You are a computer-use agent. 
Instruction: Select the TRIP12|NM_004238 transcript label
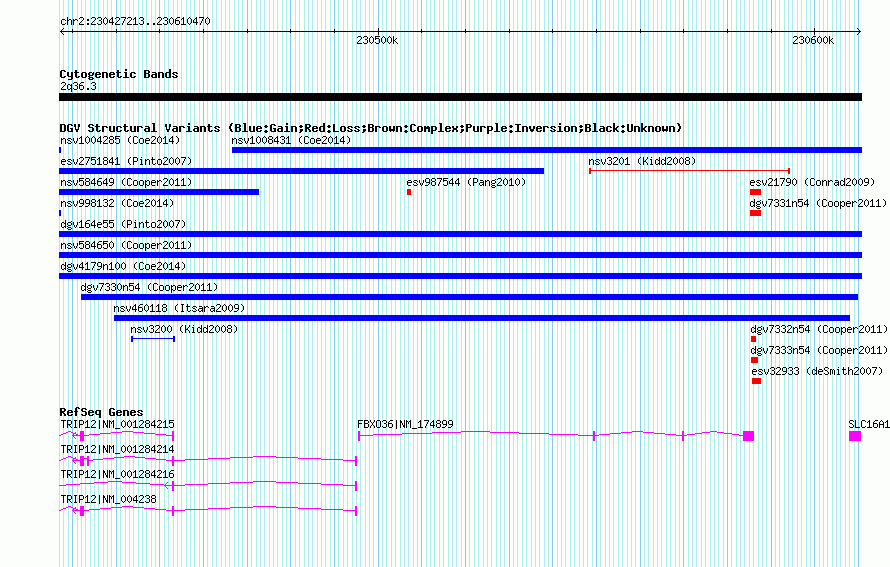[x=108, y=499]
